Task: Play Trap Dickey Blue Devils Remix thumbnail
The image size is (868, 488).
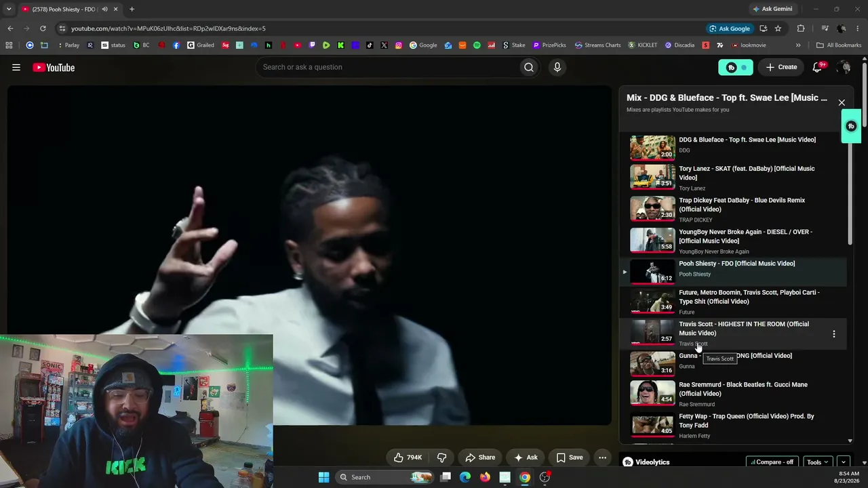Action: click(x=652, y=209)
